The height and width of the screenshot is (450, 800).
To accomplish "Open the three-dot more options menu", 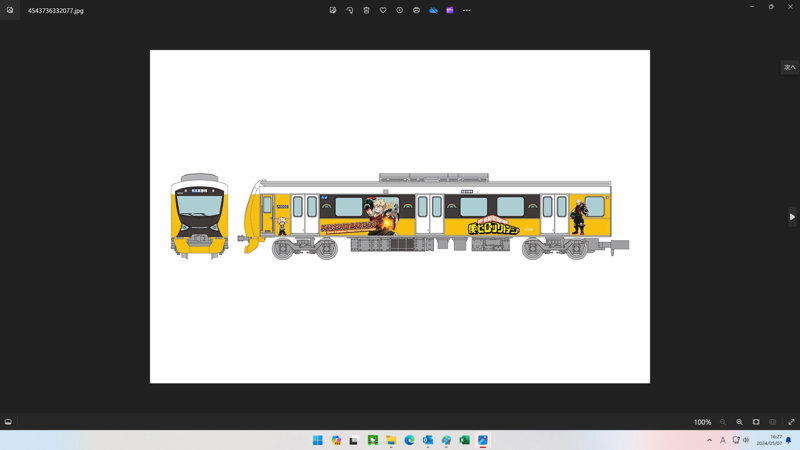I will [466, 10].
